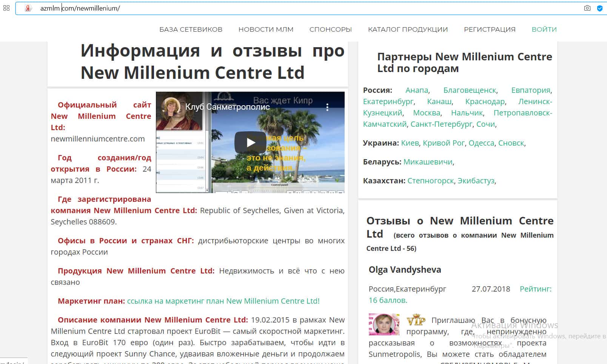Click the video title Клуб Санметрополис
Screen dimensions: 607x364
tap(227, 107)
